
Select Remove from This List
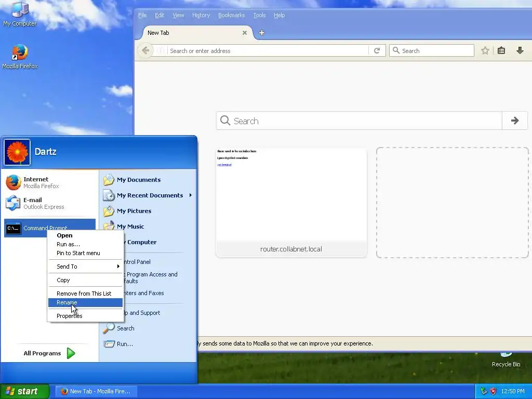coord(86,294)
